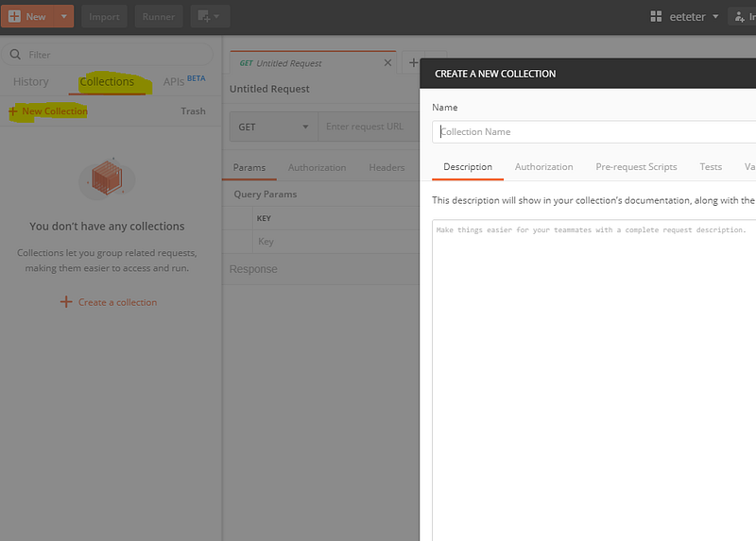Click the search magnifier icon in sidebar

[15, 55]
